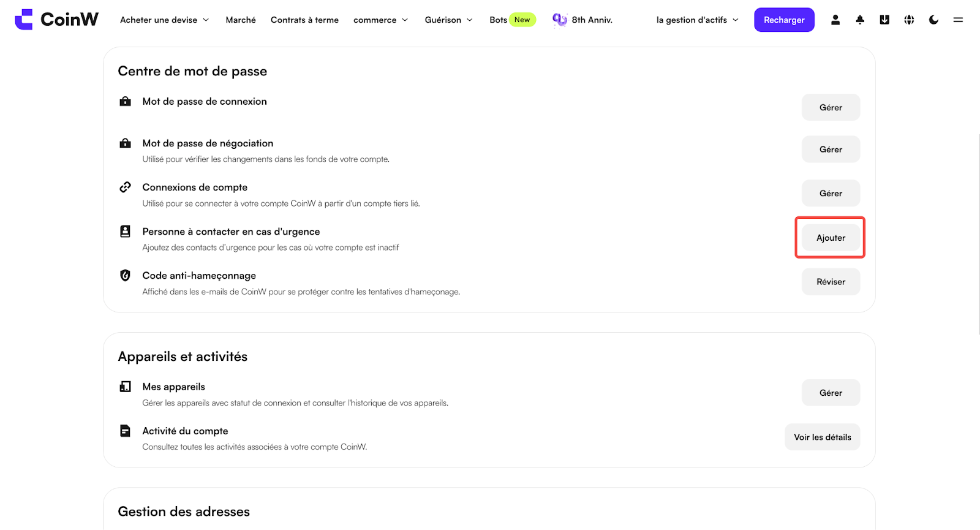Open the user profile icon
Screen dimensions: 980x530
click(835, 20)
